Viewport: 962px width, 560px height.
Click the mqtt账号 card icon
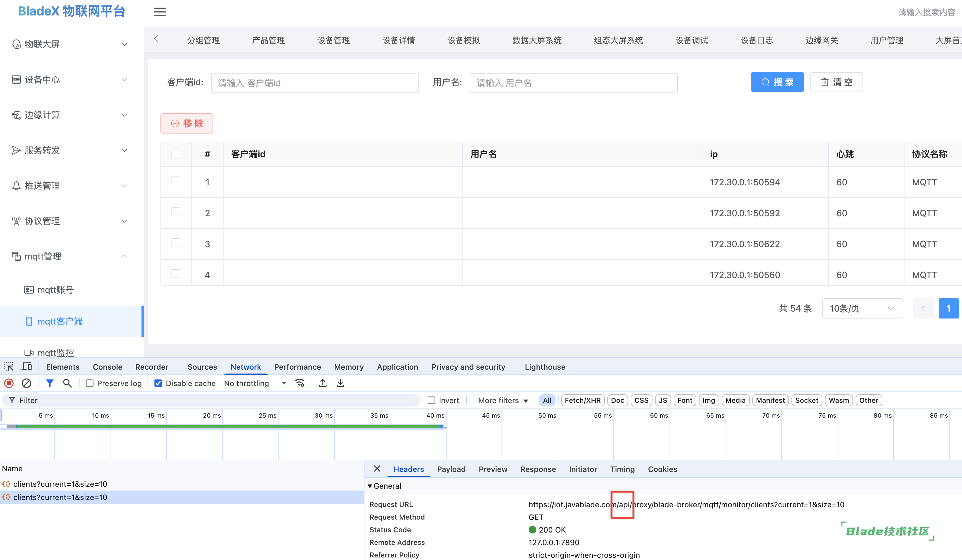point(29,290)
